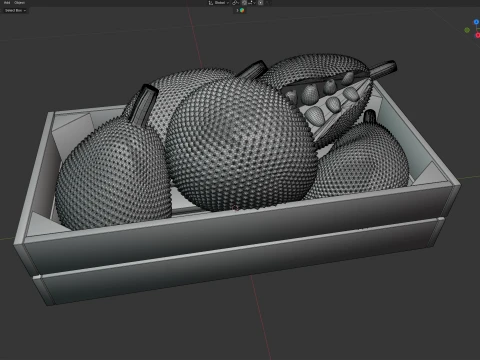The image size is (480, 360).
Task: Open the Object menu
Action: (19, 3)
